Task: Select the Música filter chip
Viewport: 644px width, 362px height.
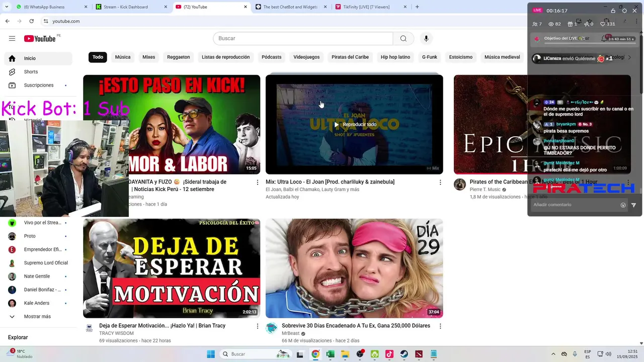Action: click(123, 57)
